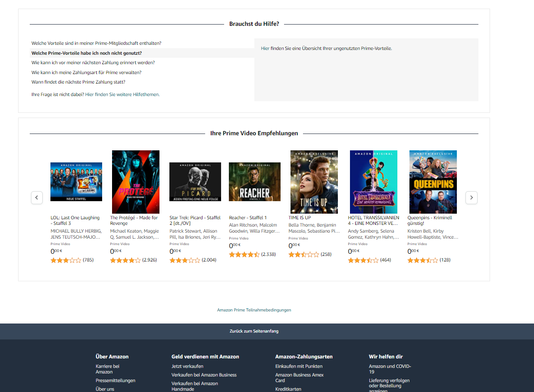
Task: Open footer link 'Verkaufen bei Amazon Business'
Action: (204, 375)
